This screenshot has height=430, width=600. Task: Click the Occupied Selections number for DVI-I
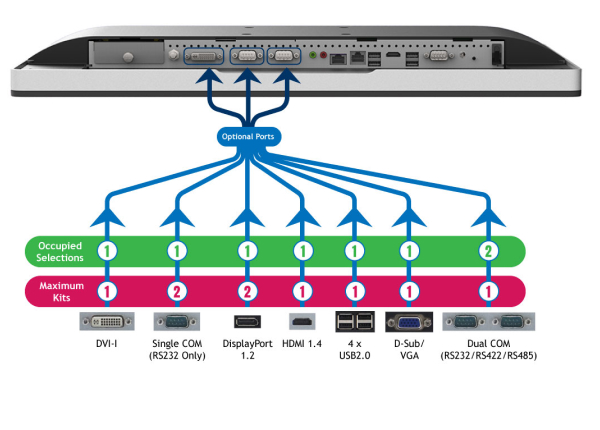105,250
